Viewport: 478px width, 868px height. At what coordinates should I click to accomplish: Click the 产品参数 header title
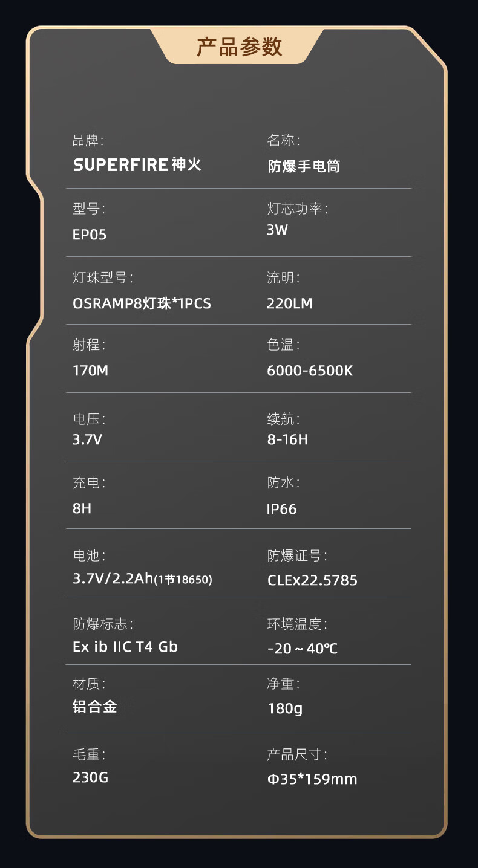click(x=239, y=47)
